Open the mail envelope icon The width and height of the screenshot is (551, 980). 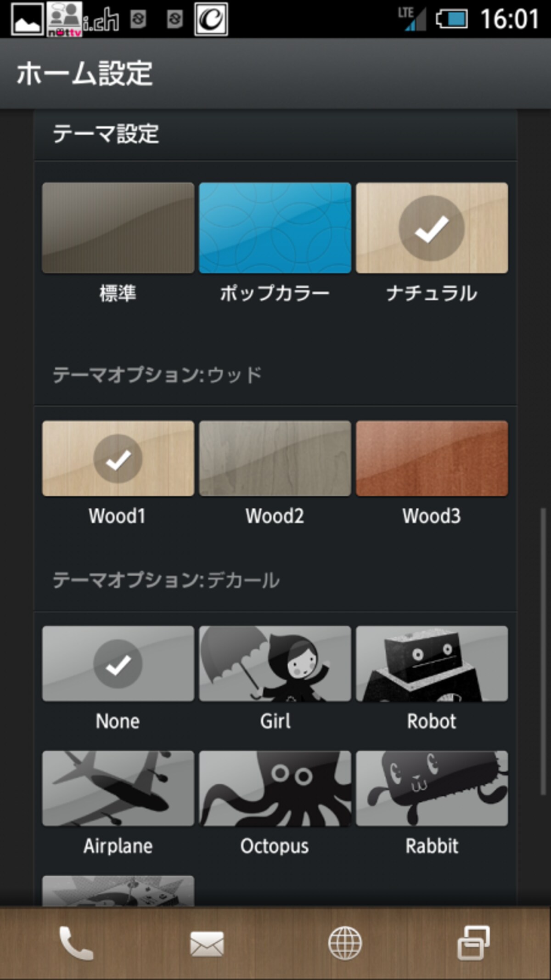(207, 945)
